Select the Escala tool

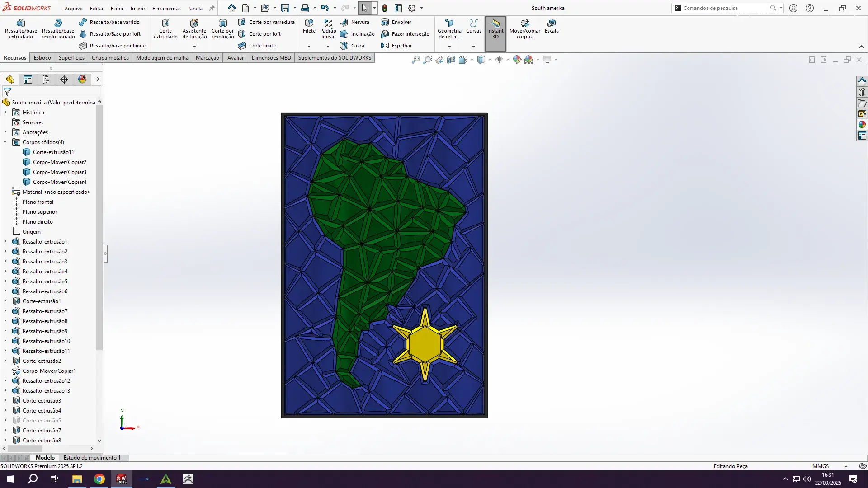pos(552,26)
